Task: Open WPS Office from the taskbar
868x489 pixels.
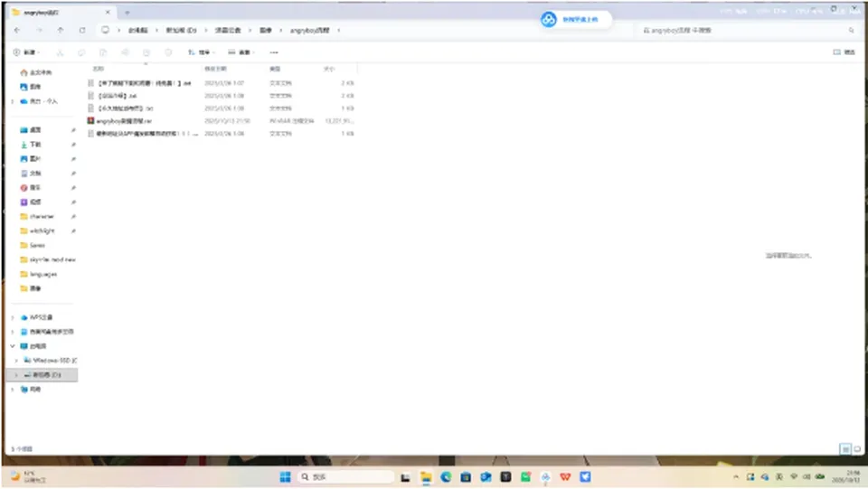Action: coord(565,477)
